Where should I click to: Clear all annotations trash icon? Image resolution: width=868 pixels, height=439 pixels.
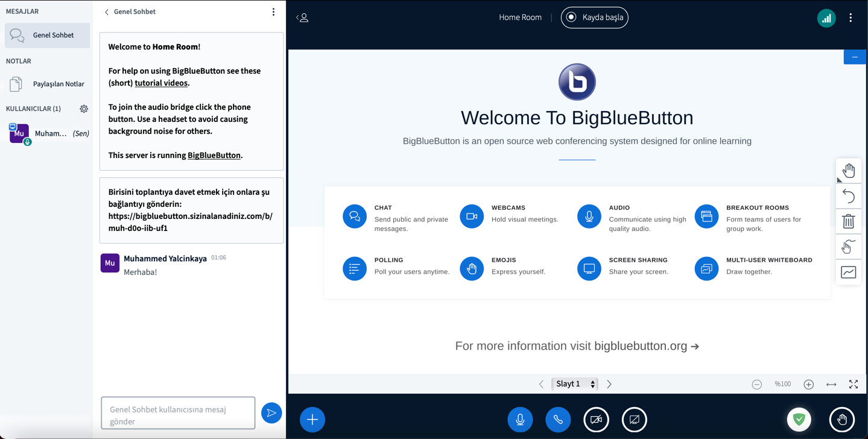pyautogui.click(x=849, y=221)
